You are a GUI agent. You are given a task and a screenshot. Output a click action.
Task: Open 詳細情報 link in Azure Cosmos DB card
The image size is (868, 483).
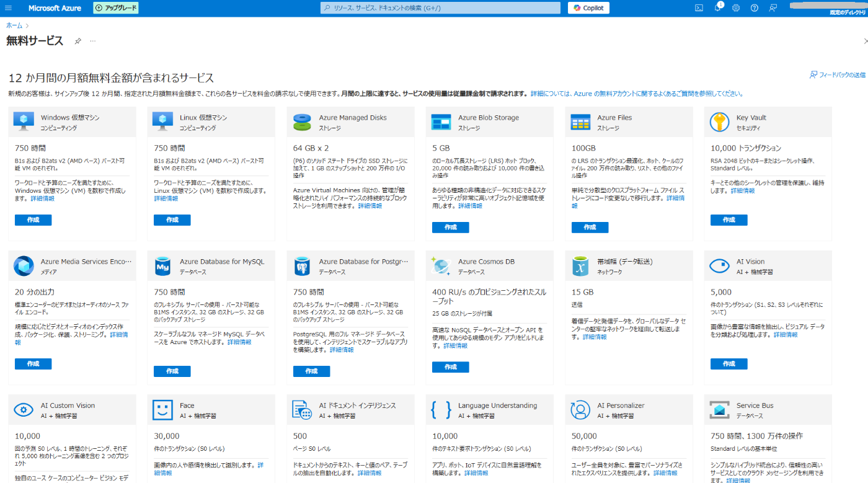(456, 346)
